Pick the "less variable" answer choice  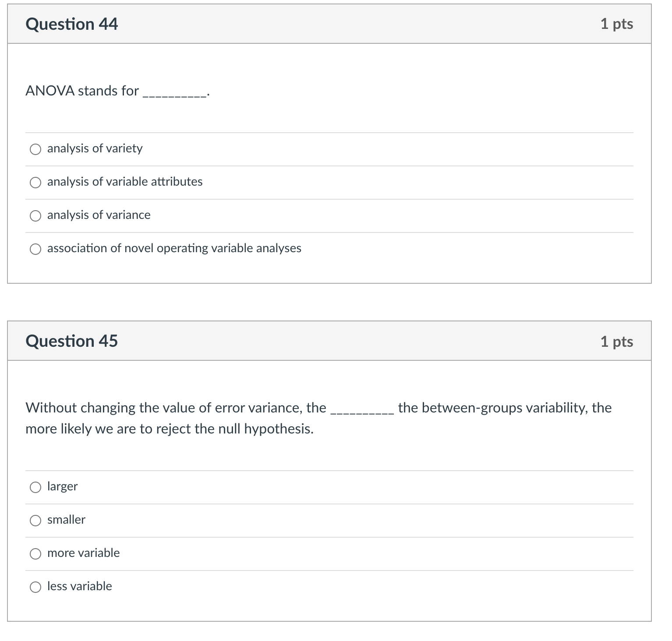coord(36,587)
